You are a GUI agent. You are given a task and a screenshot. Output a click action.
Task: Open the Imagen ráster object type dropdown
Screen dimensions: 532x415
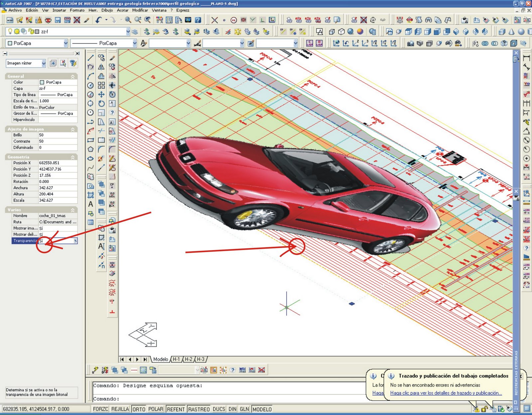pyautogui.click(x=44, y=63)
